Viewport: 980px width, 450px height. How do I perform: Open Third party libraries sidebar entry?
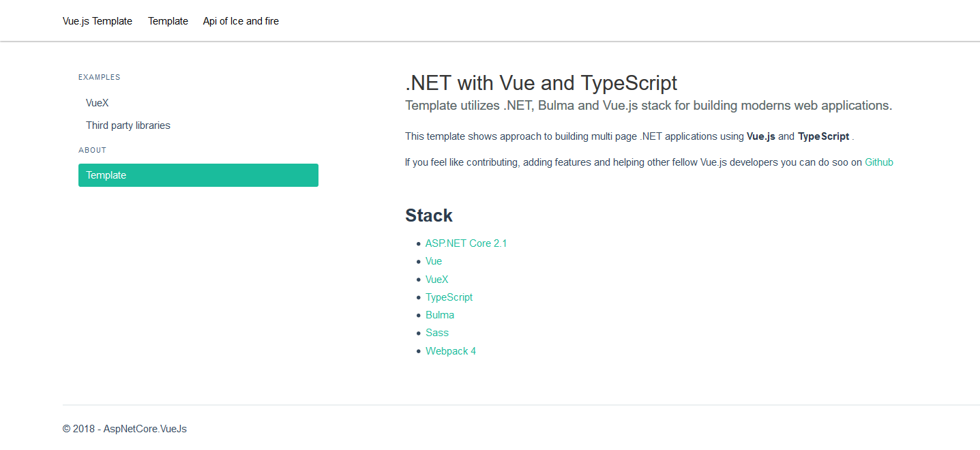[128, 125]
